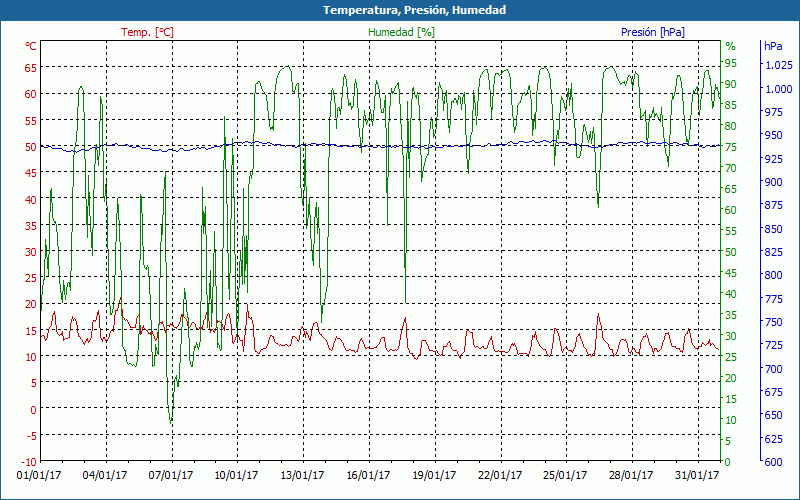Click the 85 tick on humidity axis
Viewport: 800px width, 500px height.
[x=731, y=106]
